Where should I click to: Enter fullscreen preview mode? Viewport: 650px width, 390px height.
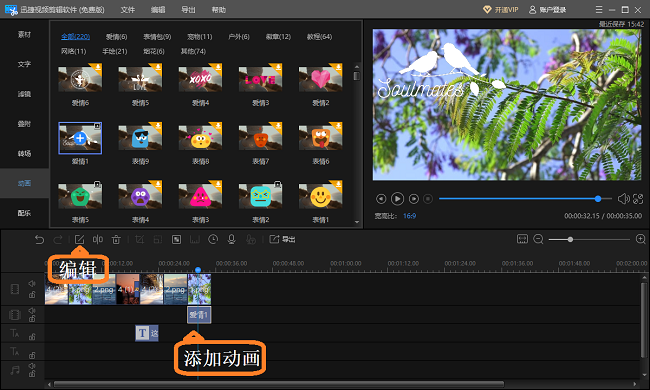[x=638, y=199]
